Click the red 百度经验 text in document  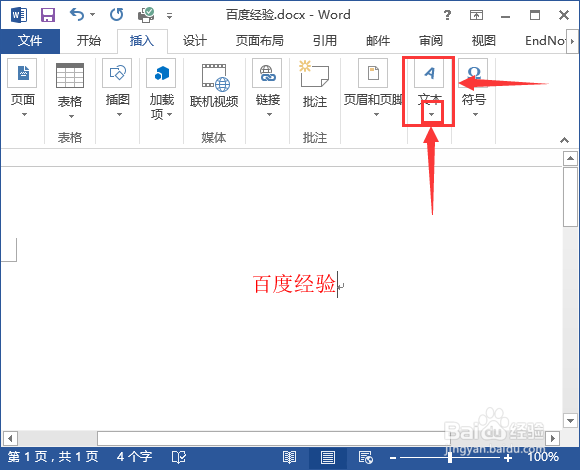click(x=294, y=284)
